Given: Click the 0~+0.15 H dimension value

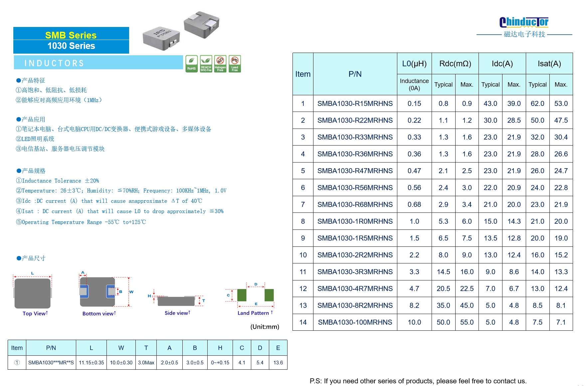Looking at the screenshot, I should pyautogui.click(x=220, y=363).
